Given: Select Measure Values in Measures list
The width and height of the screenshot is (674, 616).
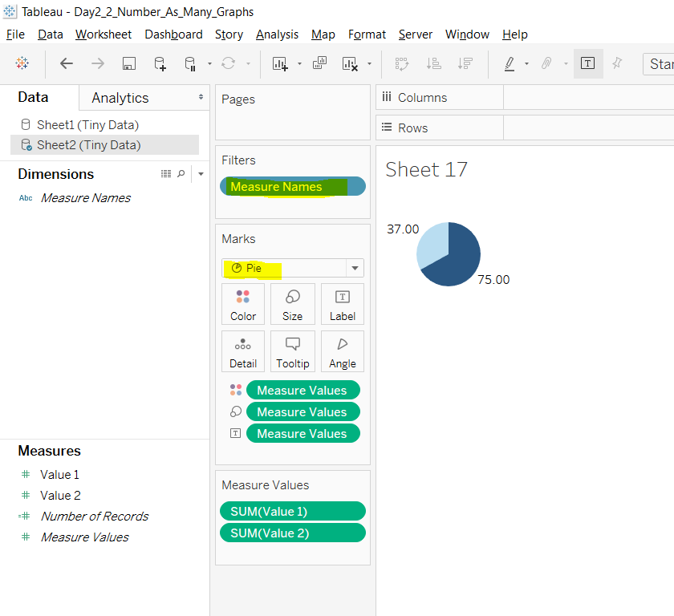Looking at the screenshot, I should (x=84, y=537).
